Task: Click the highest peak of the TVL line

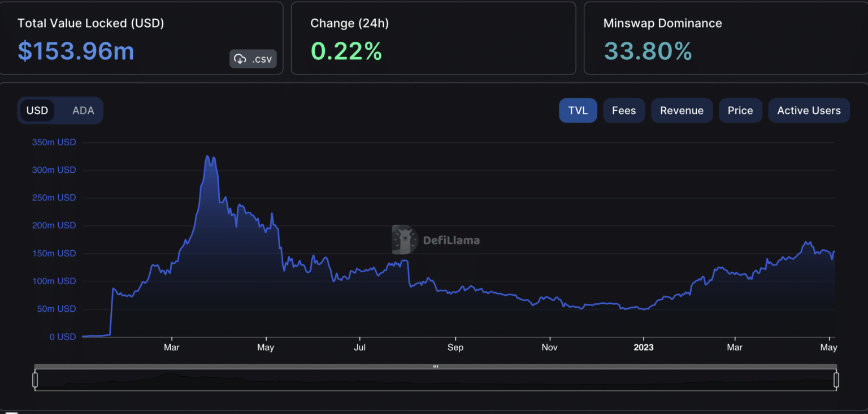Action: tap(207, 156)
